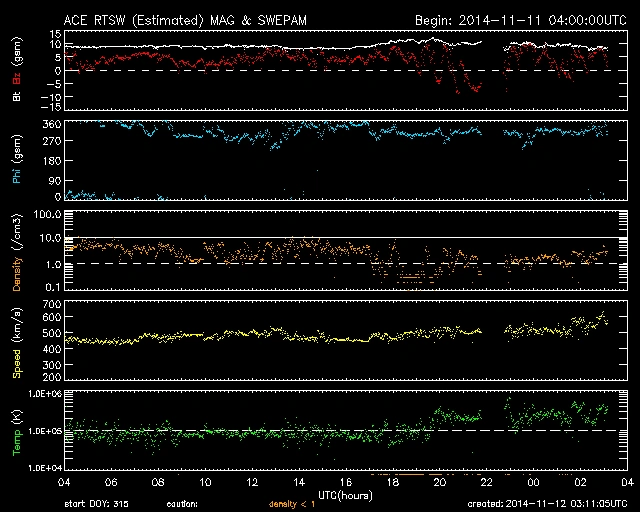The width and height of the screenshot is (640, 512).
Task: Click the 20 hour tick on time axis
Action: pyautogui.click(x=439, y=482)
